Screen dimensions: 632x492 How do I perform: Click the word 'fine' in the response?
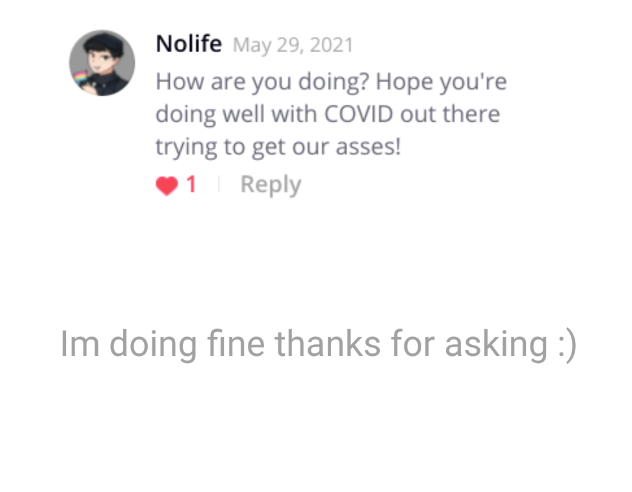pyautogui.click(x=236, y=344)
